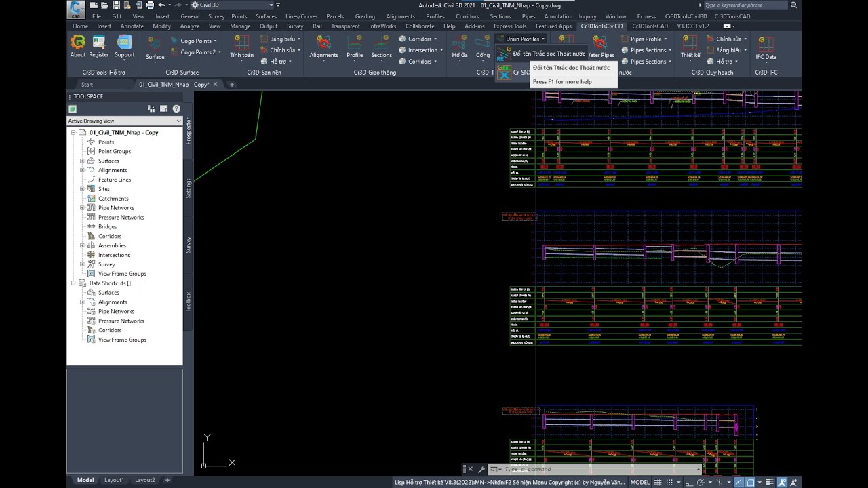Open the Cogo Points dropdown
The height and width of the screenshot is (488, 868).
point(193,41)
